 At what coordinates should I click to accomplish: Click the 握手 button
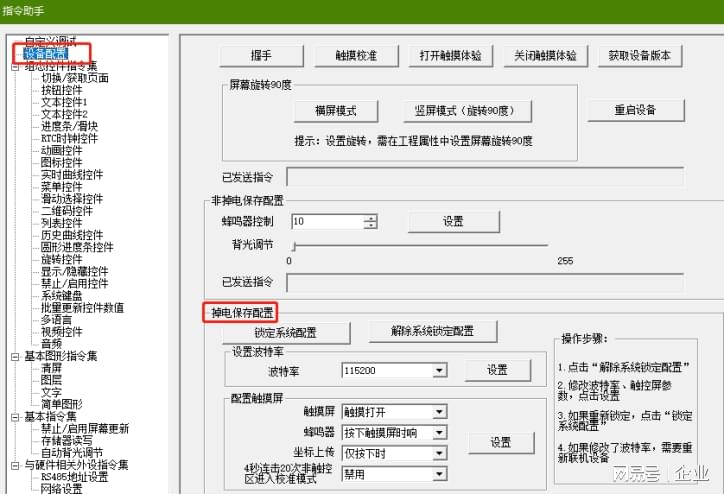click(x=260, y=56)
